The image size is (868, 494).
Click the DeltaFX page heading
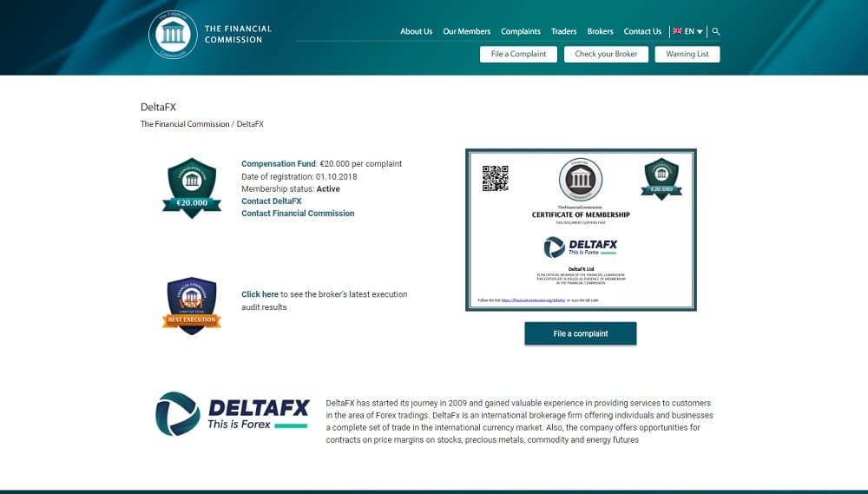pyautogui.click(x=158, y=108)
